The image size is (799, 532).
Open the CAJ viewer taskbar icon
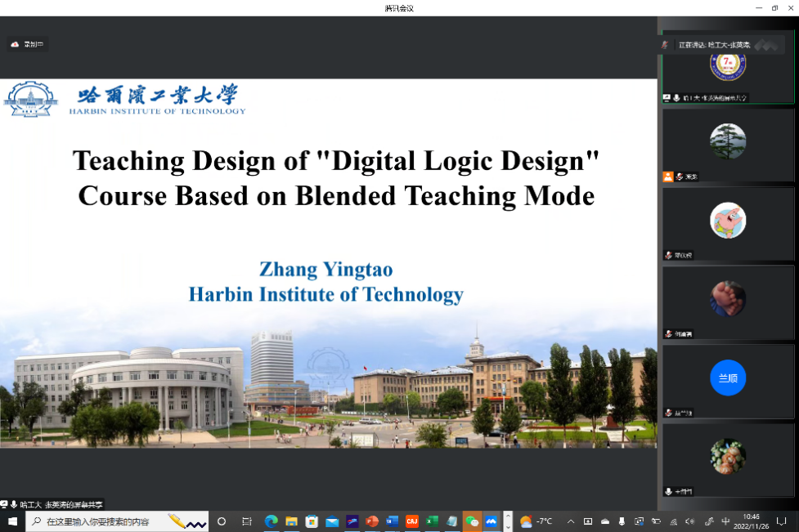pos(411,521)
